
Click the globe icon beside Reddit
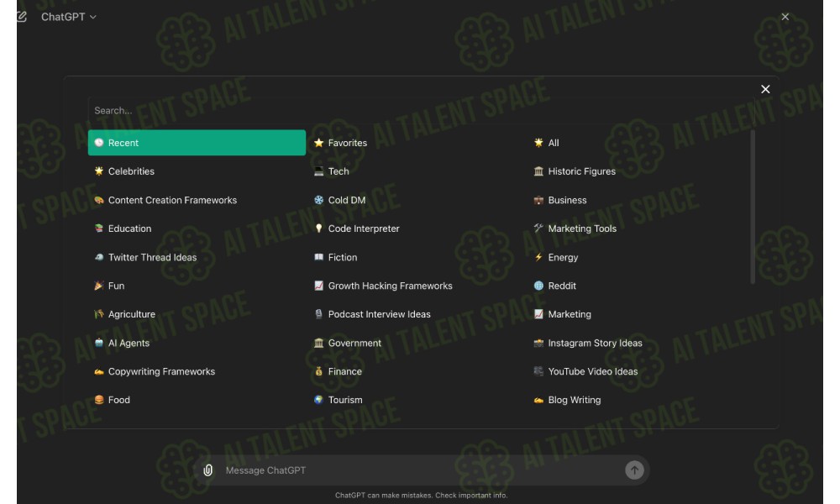pyautogui.click(x=538, y=286)
